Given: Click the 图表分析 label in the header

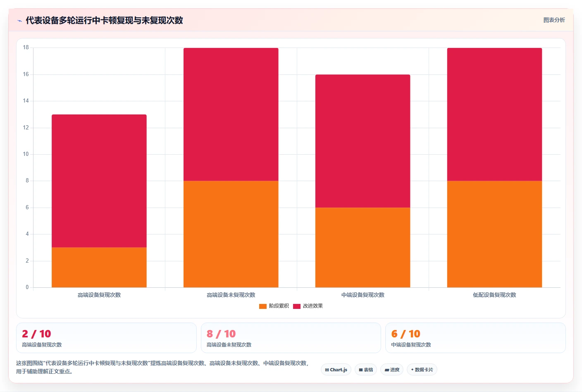Looking at the screenshot, I should (554, 20).
